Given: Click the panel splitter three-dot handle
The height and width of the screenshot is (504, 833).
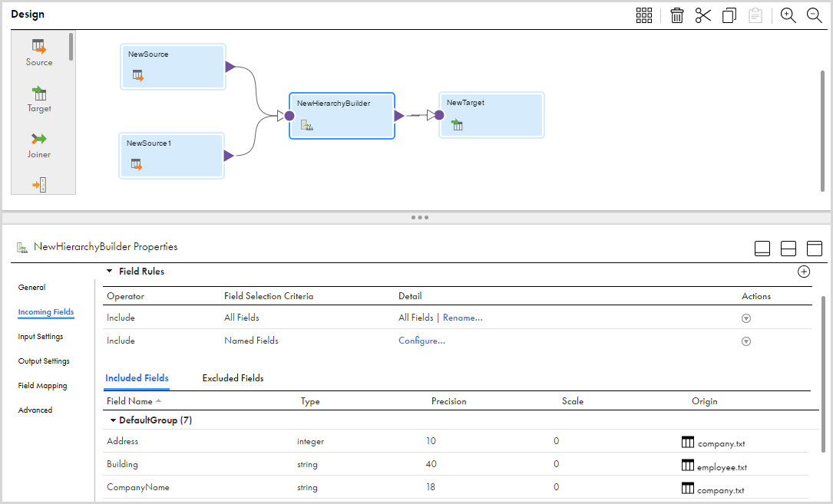Looking at the screenshot, I should (420, 217).
